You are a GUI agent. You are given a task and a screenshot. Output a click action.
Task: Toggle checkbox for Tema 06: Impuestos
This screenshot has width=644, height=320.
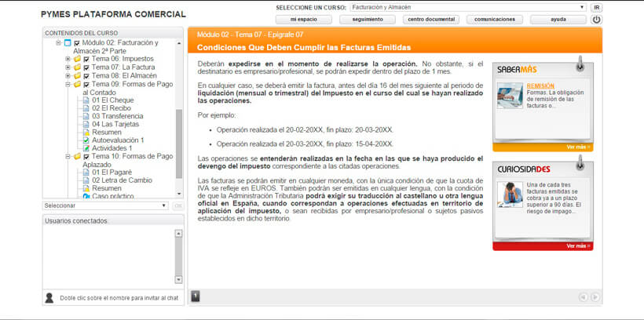coord(86,60)
